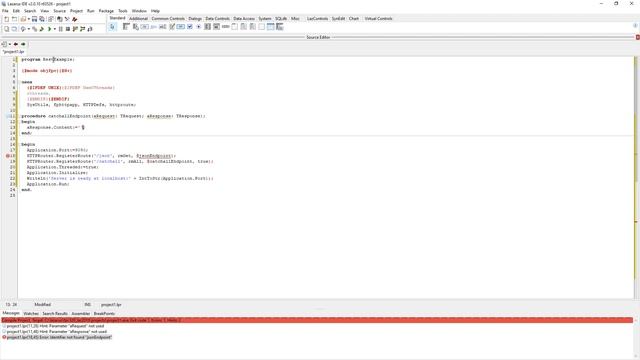640x360 pixels.
Task: Pick the TScrollBar component icon
Action: pos(225,27)
